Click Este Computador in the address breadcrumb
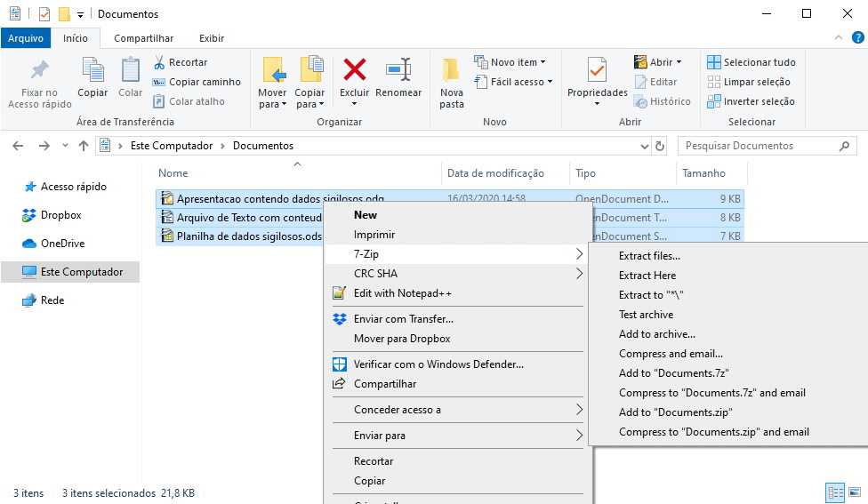The height and width of the screenshot is (504, 868). (172, 146)
